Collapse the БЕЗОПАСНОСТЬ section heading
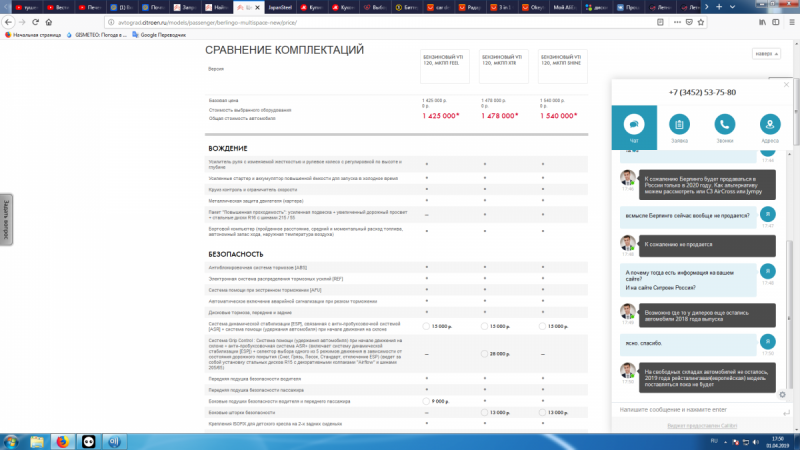This screenshot has height=450, width=800. (236, 254)
